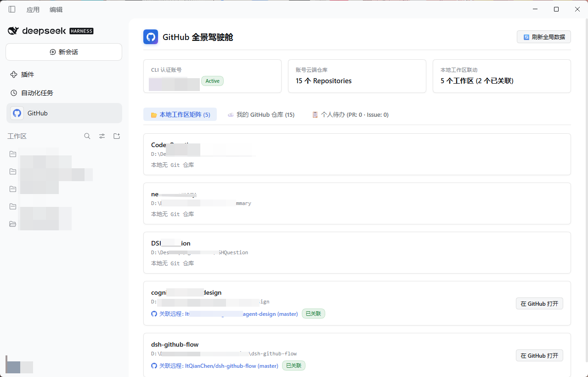Screen dimensions: 588x377
Task: Click the blue GitHub logo beside 全景驾驶舱
Action: [151, 37]
